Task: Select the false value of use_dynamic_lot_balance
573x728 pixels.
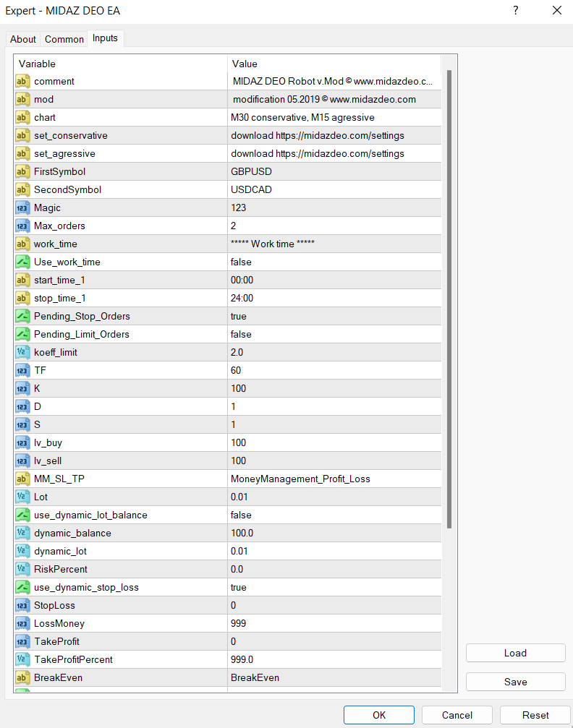Action: (x=242, y=515)
